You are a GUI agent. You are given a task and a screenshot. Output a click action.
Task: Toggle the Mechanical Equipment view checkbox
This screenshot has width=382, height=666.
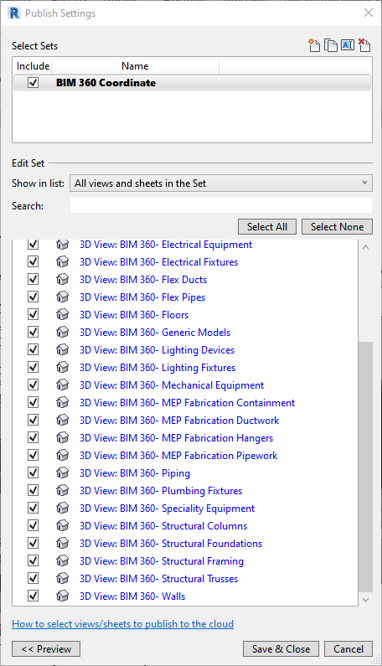(x=33, y=385)
